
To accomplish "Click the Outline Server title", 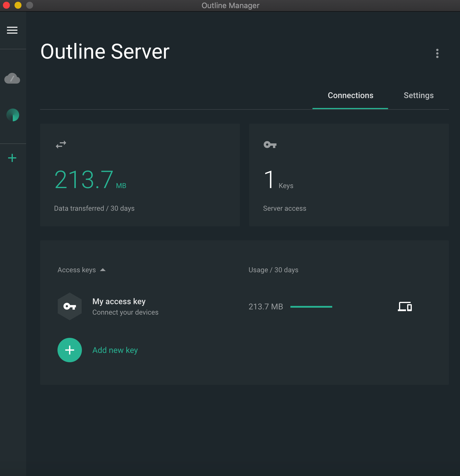I will click(105, 51).
